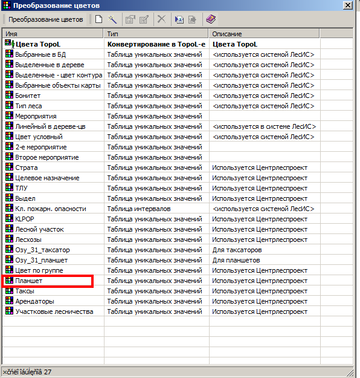
Task: Close the Преобразование цветов window
Action: 348,5
